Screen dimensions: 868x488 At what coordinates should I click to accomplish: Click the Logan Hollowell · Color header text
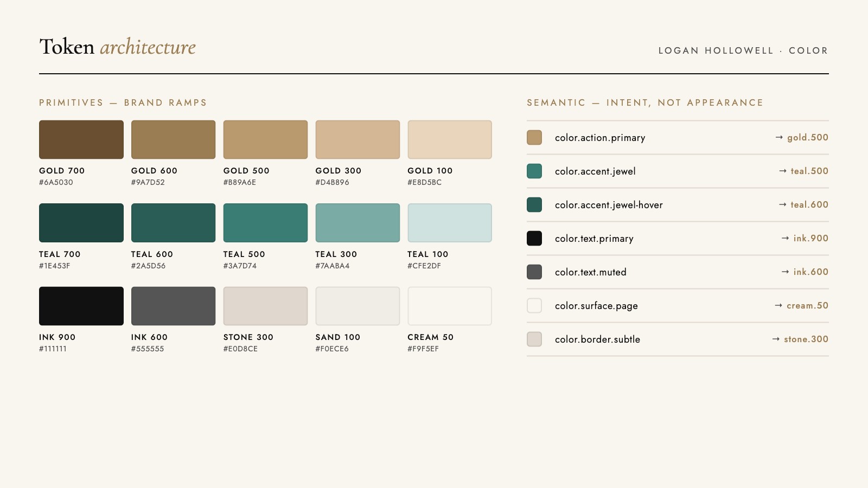743,51
